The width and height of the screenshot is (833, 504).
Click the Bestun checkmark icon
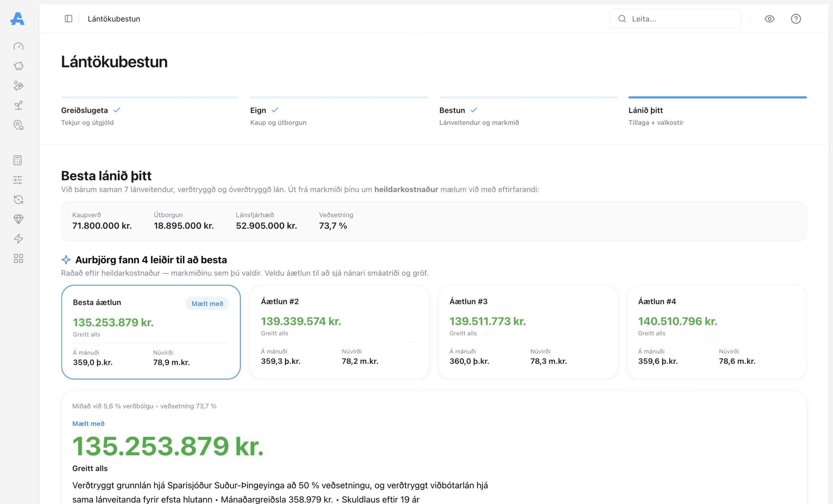(x=473, y=110)
